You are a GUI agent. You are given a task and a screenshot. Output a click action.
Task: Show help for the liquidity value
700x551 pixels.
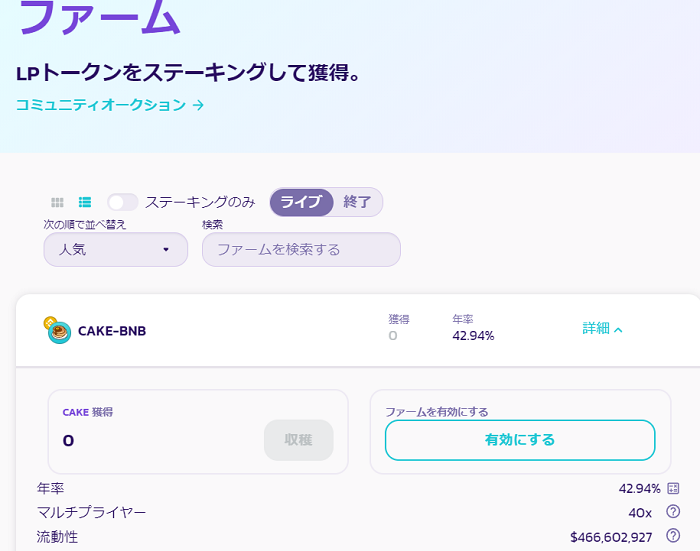673,535
